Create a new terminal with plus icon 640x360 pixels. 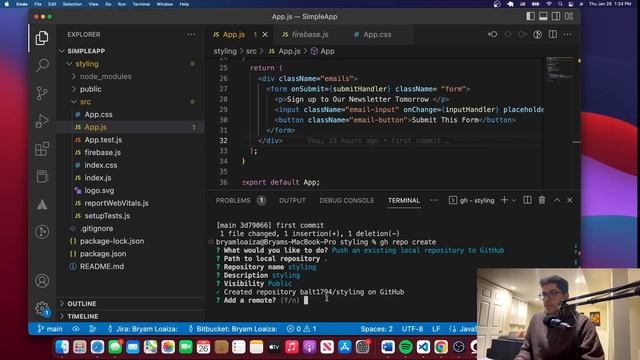(504, 200)
